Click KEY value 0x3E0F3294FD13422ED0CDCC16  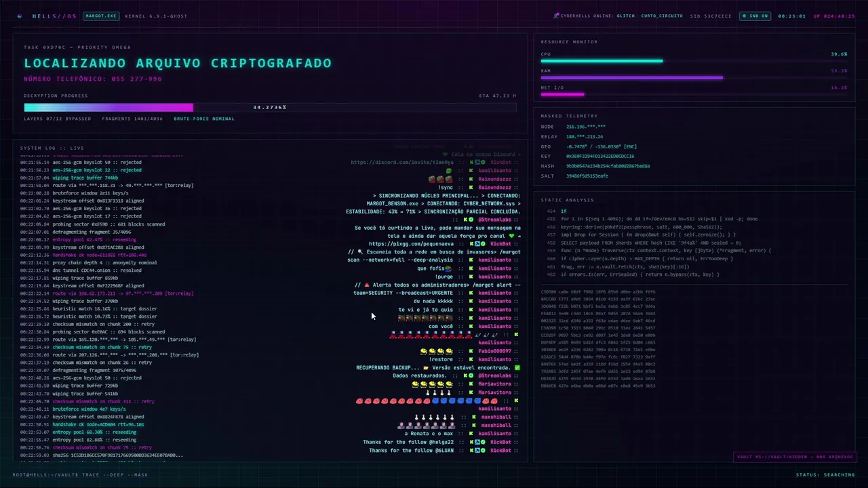[x=600, y=156]
